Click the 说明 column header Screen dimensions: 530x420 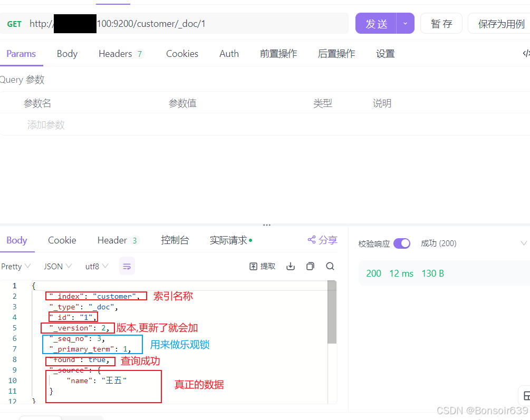(x=382, y=103)
